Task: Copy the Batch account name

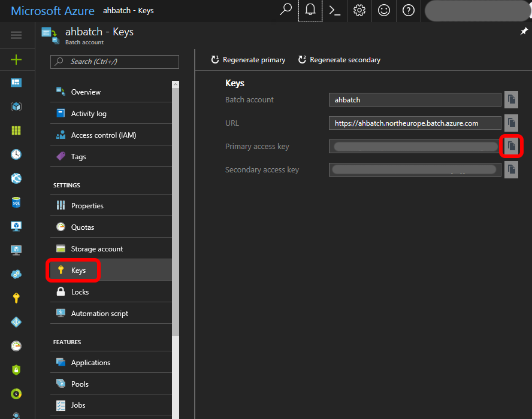Action: click(x=511, y=100)
